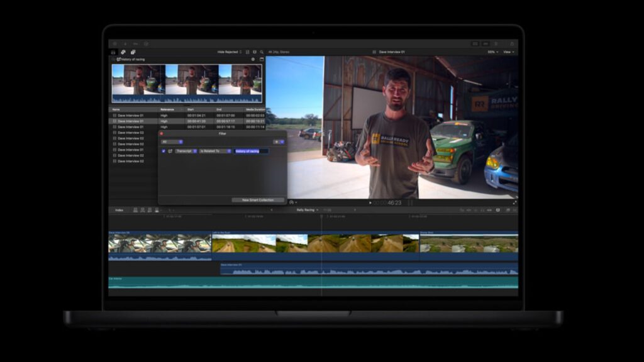This screenshot has width=644, height=362.
Task: Enable the Transcript rule checkbox in Filter window
Action: pyautogui.click(x=164, y=151)
